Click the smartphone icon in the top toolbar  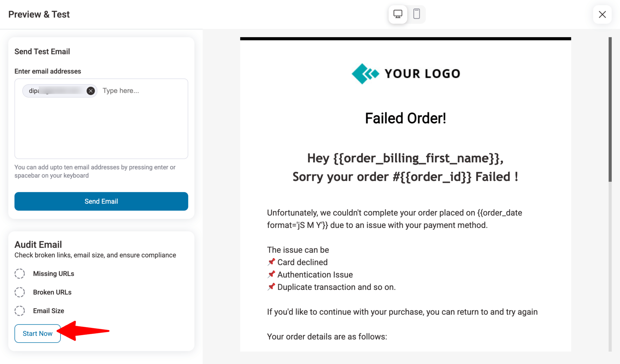[417, 14]
